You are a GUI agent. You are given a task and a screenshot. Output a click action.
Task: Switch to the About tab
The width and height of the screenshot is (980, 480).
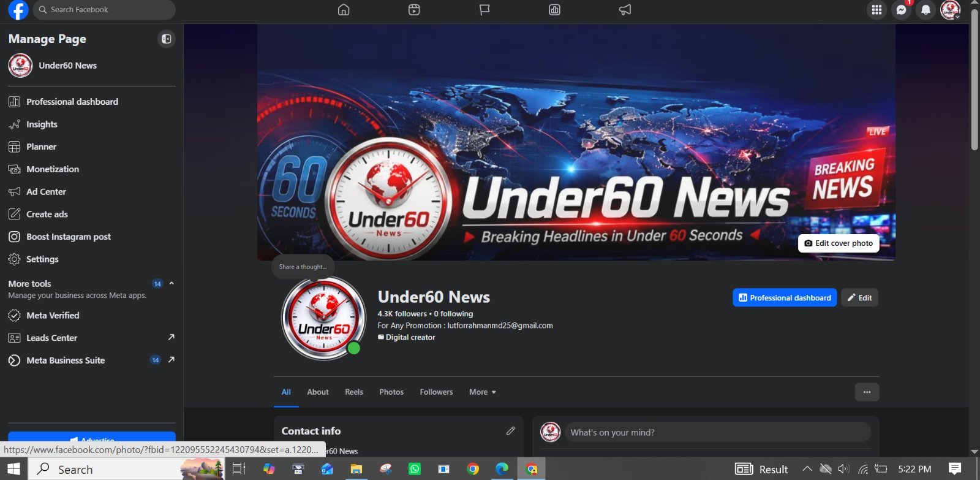coord(318,392)
